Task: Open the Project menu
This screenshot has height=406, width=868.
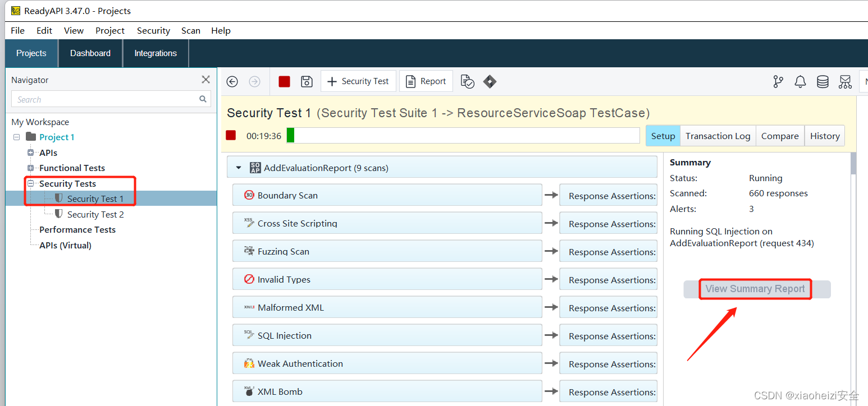Action: 110,30
